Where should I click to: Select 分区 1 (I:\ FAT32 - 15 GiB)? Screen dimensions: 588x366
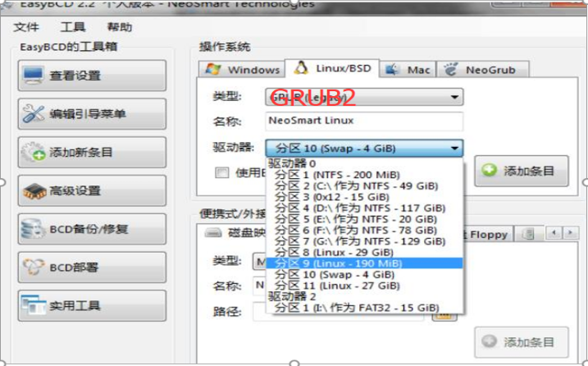pyautogui.click(x=364, y=308)
